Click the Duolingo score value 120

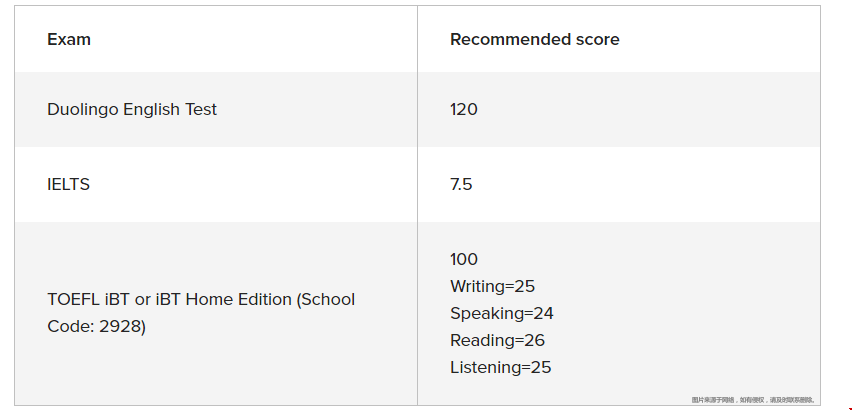[463, 110]
